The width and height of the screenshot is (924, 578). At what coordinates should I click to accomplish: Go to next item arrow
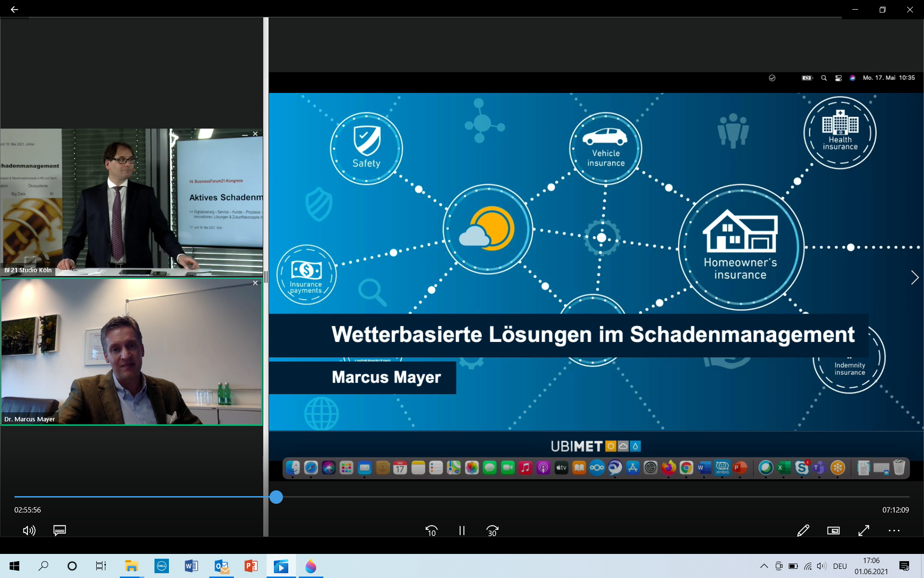click(914, 277)
